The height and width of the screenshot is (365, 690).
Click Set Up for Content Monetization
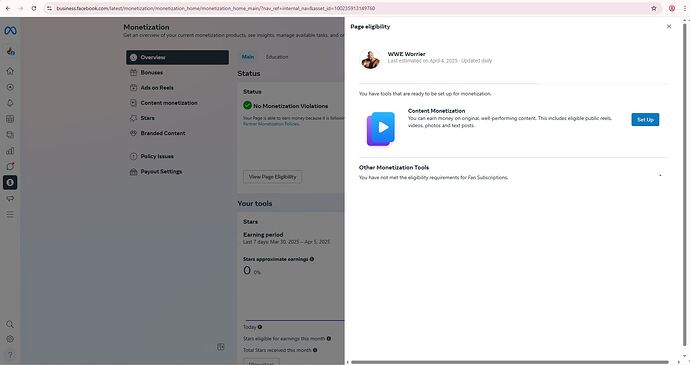[x=645, y=119]
